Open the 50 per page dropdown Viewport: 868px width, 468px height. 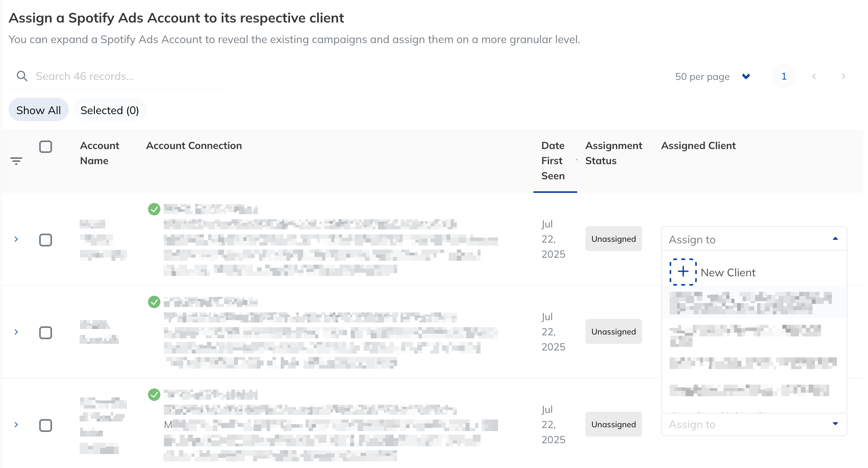[713, 76]
